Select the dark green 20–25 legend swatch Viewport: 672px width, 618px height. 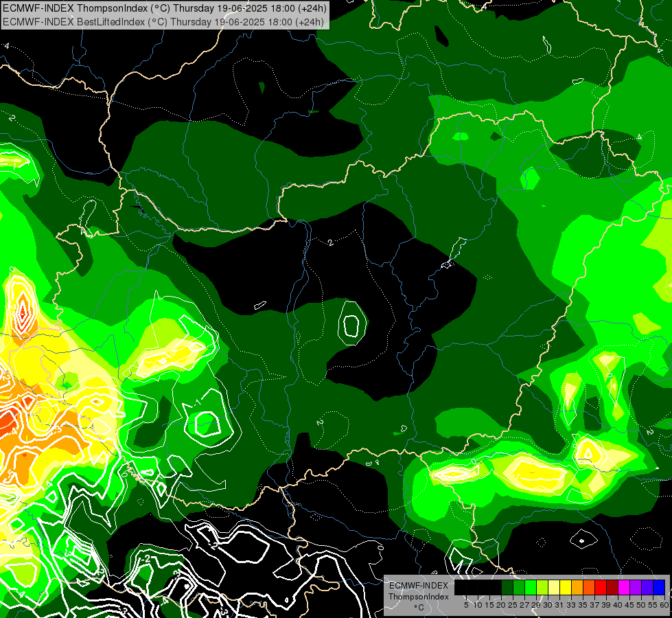tap(507, 588)
